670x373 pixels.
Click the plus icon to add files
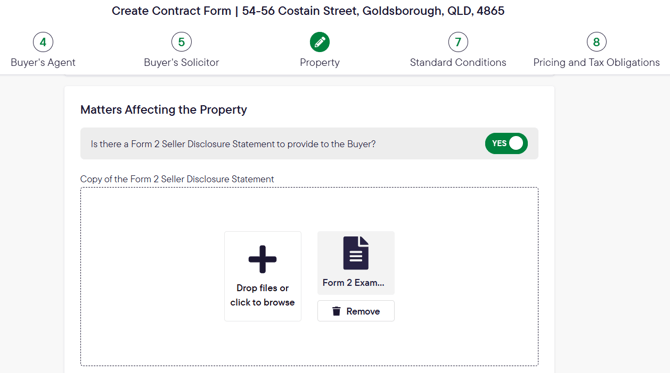click(262, 259)
